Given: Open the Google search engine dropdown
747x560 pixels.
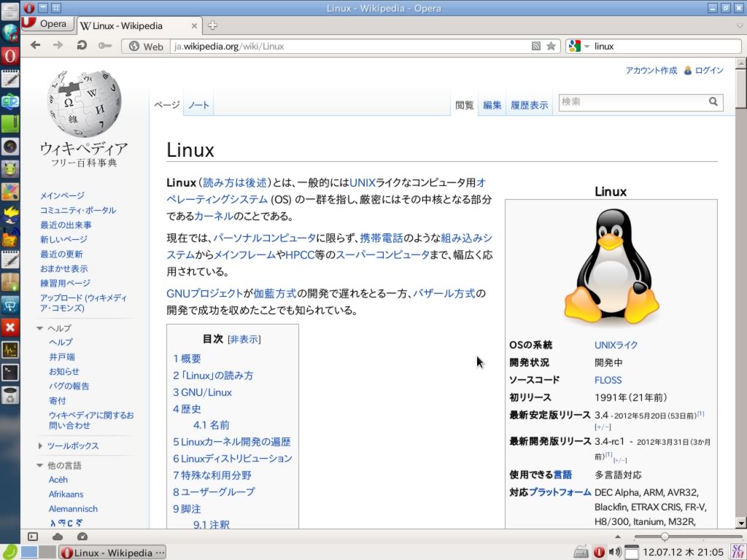Looking at the screenshot, I should tap(587, 46).
